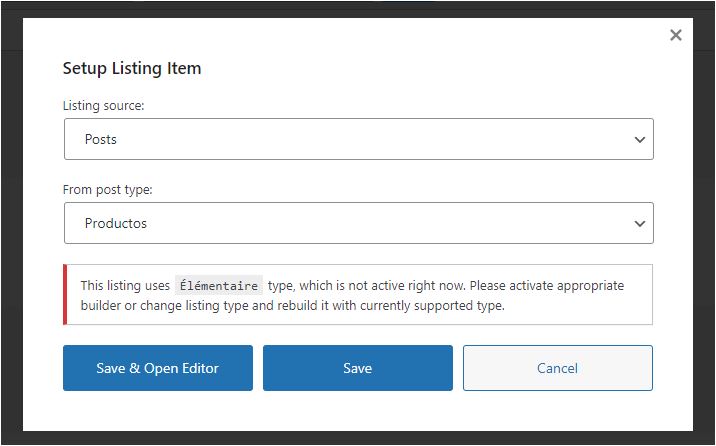Select the Posts value text
The width and height of the screenshot is (716, 446).
[100, 139]
